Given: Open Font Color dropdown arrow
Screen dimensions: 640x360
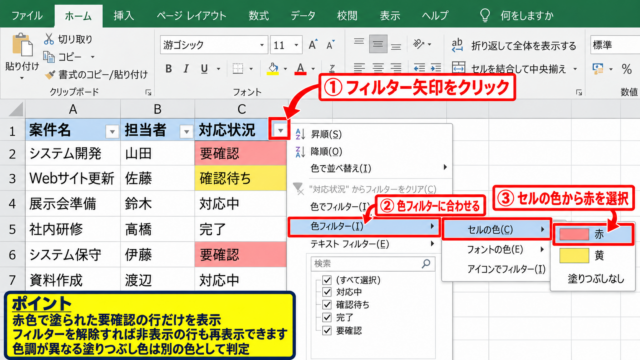Looking at the screenshot, I should (x=313, y=69).
